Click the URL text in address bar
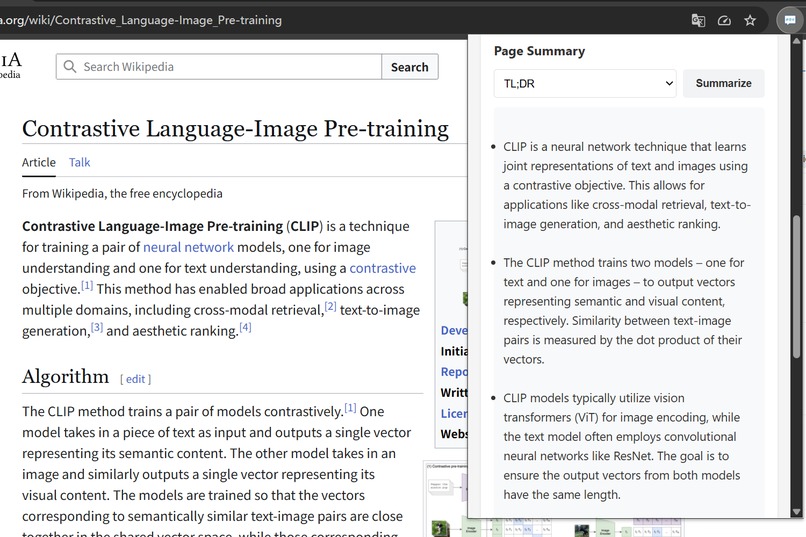This screenshot has height=537, width=806. 141,20
